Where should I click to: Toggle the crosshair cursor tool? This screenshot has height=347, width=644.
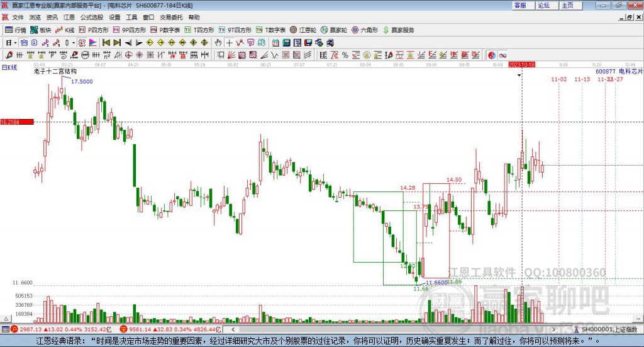click(229, 43)
